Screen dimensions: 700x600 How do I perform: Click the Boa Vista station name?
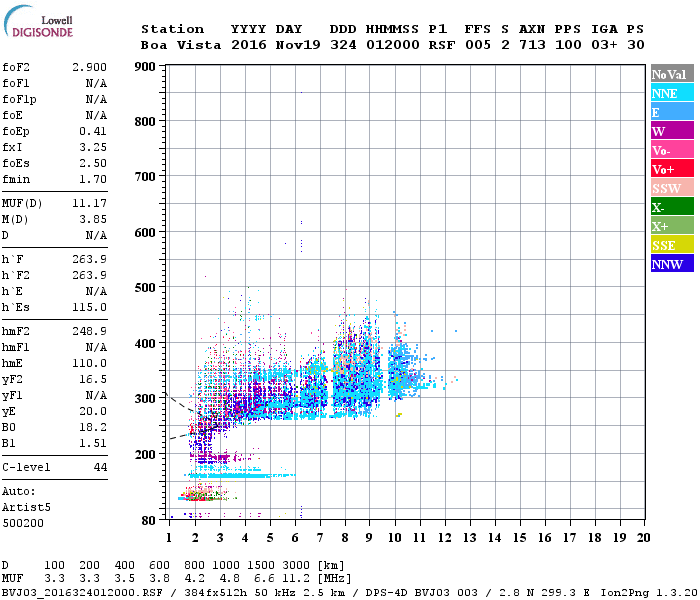click(181, 45)
